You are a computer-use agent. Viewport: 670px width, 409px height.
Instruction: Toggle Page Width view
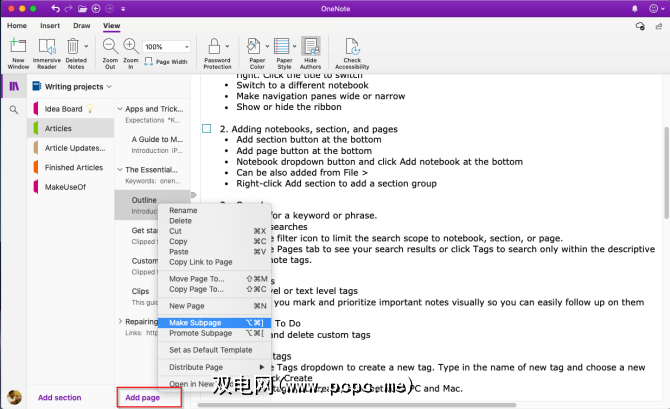(166, 62)
